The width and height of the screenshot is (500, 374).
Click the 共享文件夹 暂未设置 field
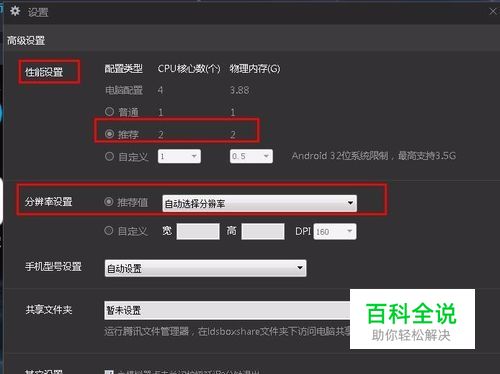click(x=227, y=310)
